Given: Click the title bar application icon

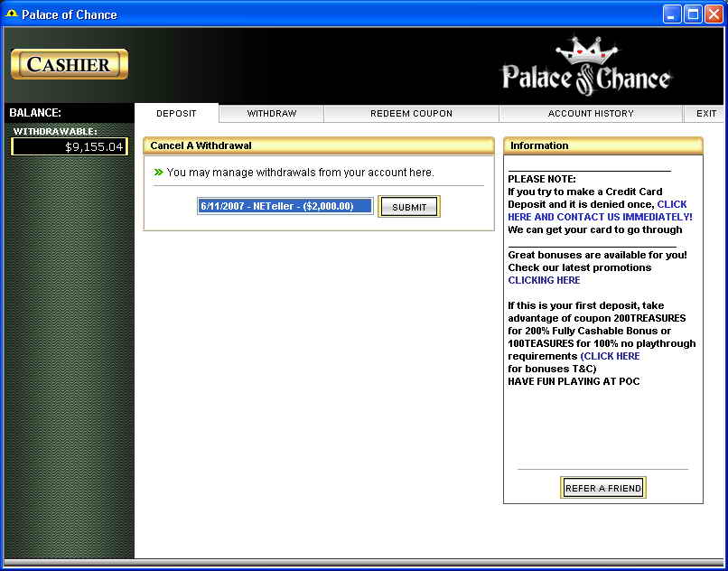Looking at the screenshot, I should click(x=12, y=14).
